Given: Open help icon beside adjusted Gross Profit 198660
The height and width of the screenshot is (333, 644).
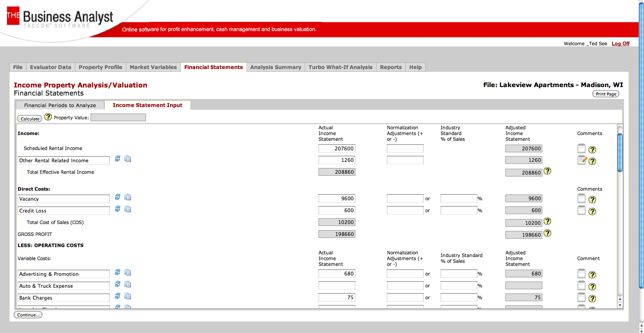Looking at the screenshot, I should (547, 233).
